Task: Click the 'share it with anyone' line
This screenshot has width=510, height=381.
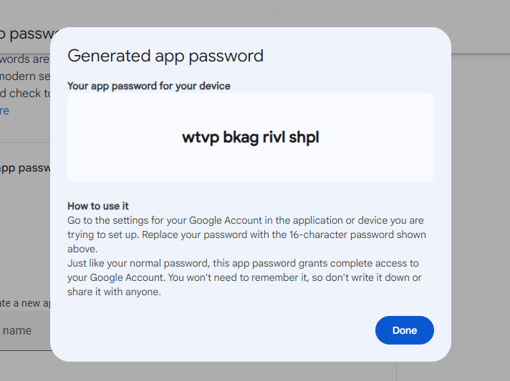Action: [114, 292]
